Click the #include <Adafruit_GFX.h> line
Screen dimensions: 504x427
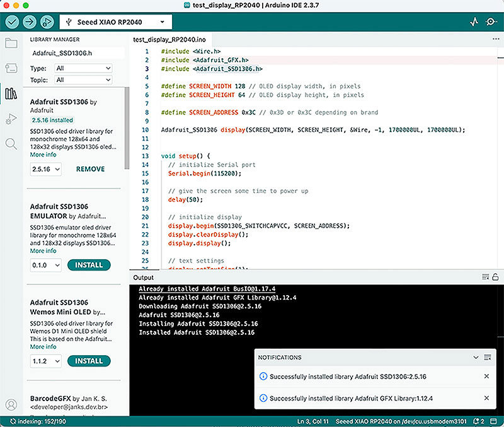[x=204, y=60]
